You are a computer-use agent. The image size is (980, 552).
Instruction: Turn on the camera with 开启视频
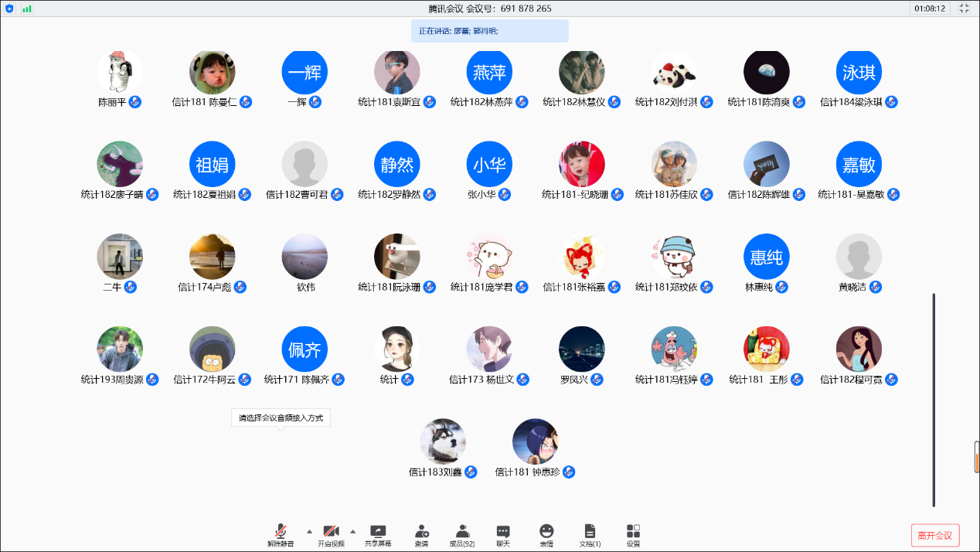coord(331,532)
